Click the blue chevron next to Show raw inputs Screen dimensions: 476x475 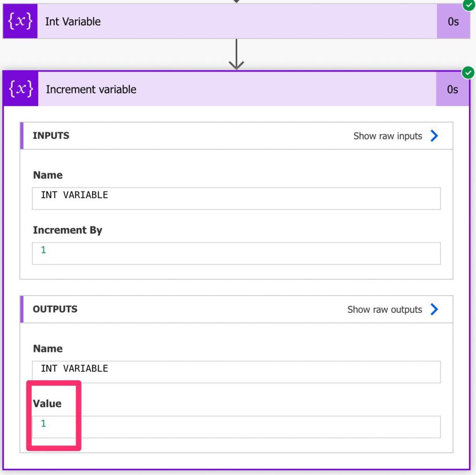[x=434, y=136]
